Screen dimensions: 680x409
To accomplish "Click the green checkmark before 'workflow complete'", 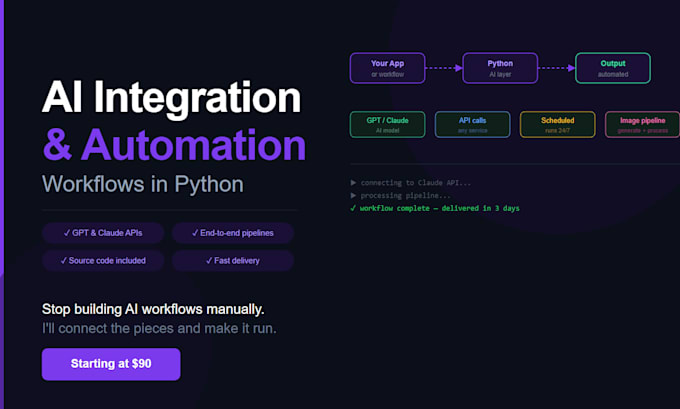I will pos(353,208).
